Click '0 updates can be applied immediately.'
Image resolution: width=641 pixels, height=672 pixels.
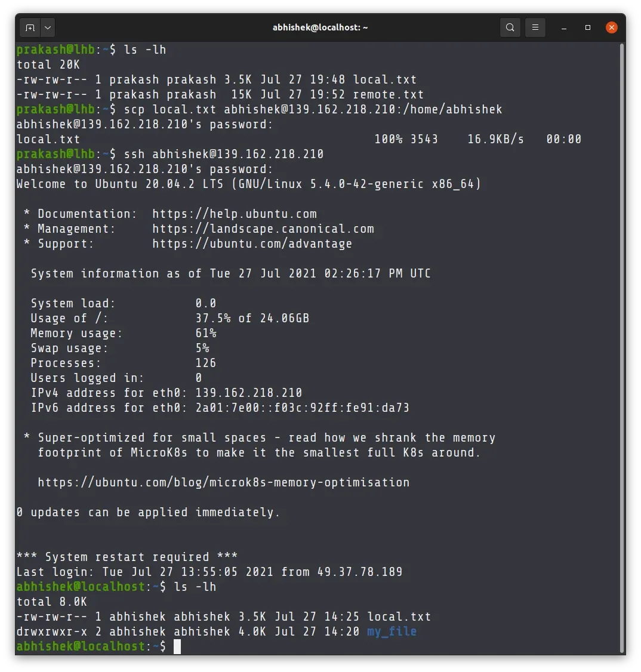click(x=148, y=512)
